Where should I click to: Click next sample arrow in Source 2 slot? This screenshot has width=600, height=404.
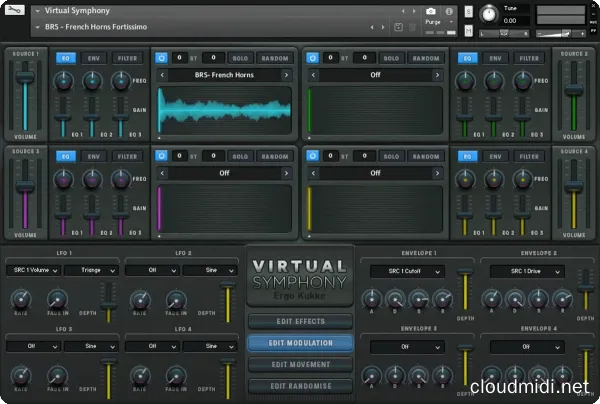click(x=437, y=75)
